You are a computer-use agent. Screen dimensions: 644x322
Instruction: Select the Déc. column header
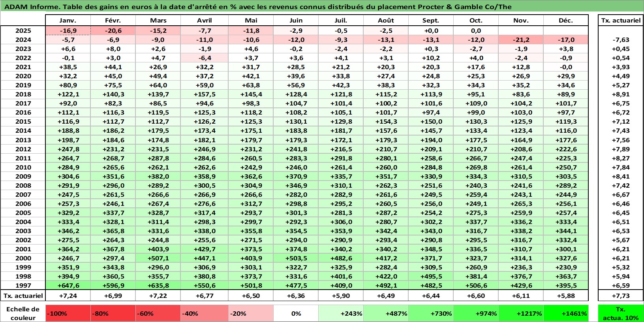point(566,21)
